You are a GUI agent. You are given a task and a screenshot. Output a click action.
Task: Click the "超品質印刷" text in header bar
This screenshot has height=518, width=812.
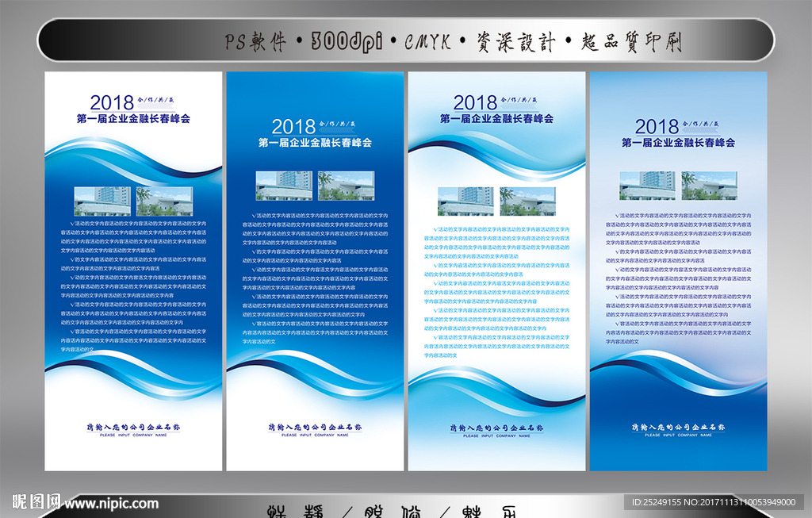[631, 41]
